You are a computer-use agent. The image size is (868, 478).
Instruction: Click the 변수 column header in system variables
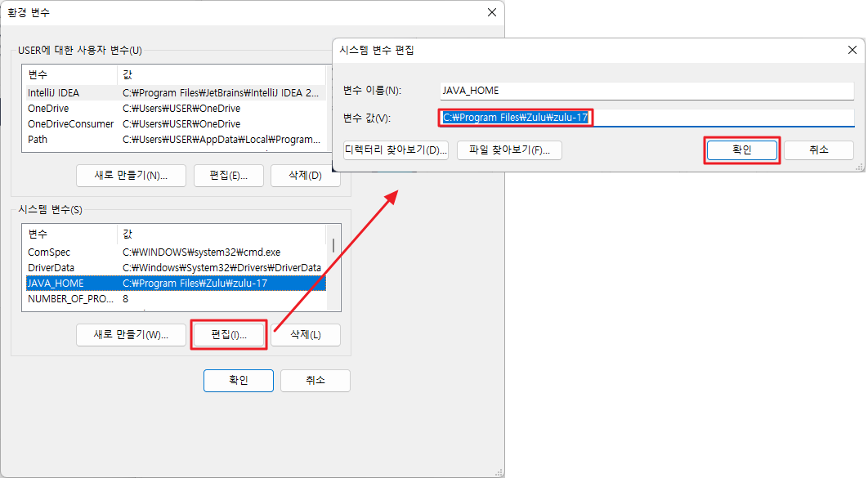coord(69,234)
